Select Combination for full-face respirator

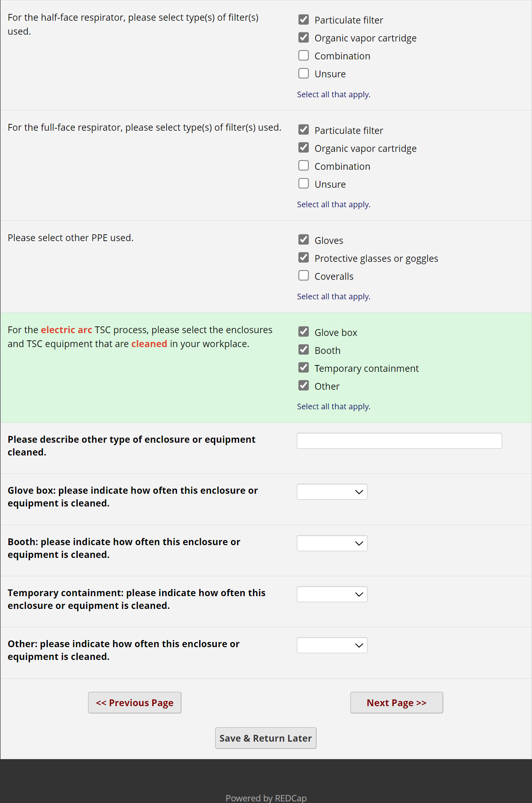pos(304,166)
